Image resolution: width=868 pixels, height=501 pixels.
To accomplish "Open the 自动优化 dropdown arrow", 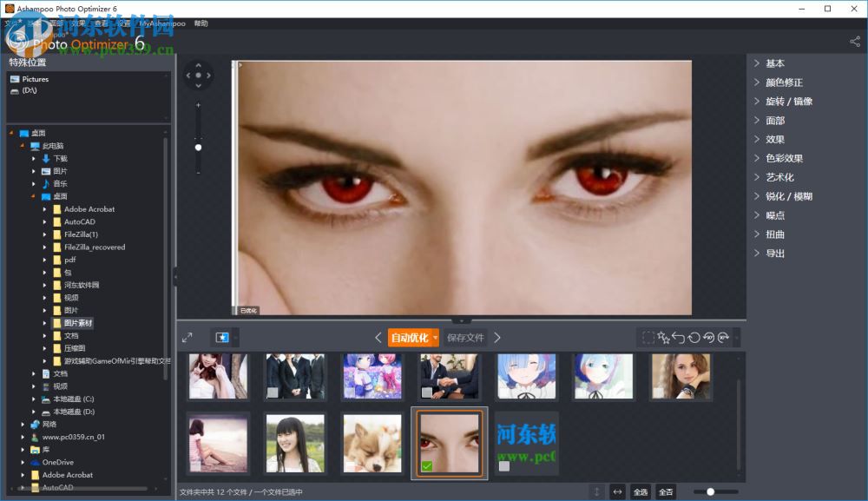I will click(x=436, y=337).
